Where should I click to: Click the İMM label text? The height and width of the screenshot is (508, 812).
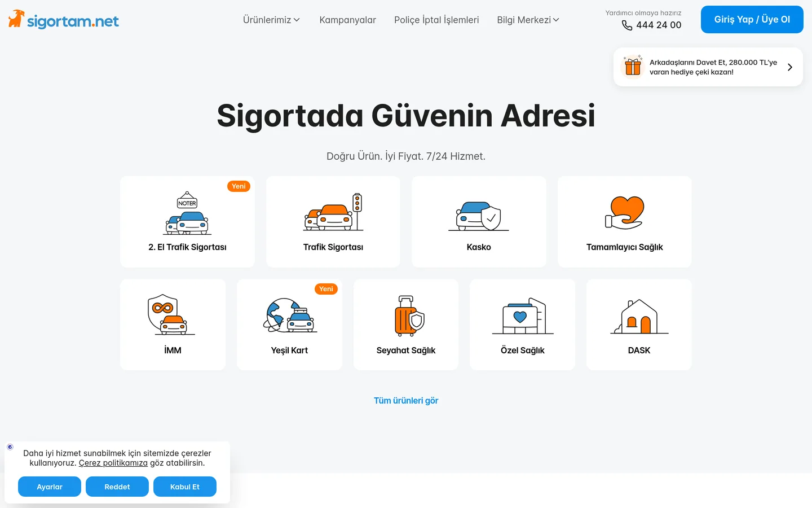173,350
